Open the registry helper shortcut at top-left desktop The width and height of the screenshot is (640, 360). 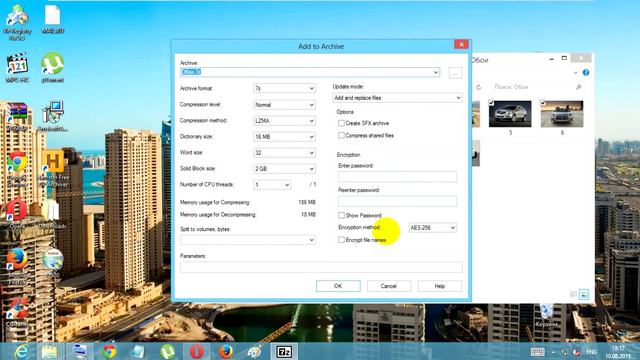coord(17,22)
